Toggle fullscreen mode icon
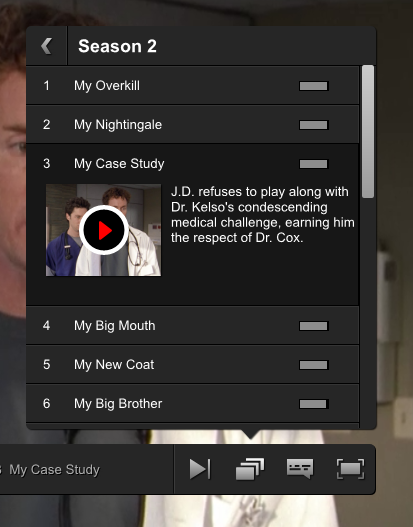Viewport: 413px width, 527px height. point(350,469)
